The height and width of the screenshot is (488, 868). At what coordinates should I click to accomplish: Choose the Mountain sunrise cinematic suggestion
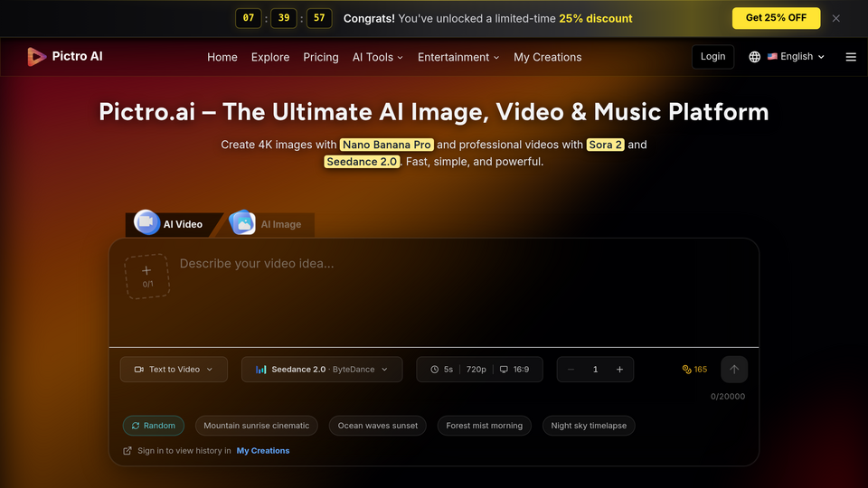[256, 426]
